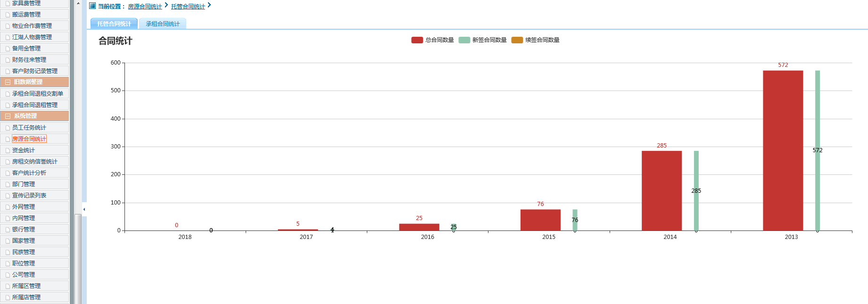Screen dimensions: 868x304
Task: Click minus icon beside 旧数据整理
Action: pos(8,82)
